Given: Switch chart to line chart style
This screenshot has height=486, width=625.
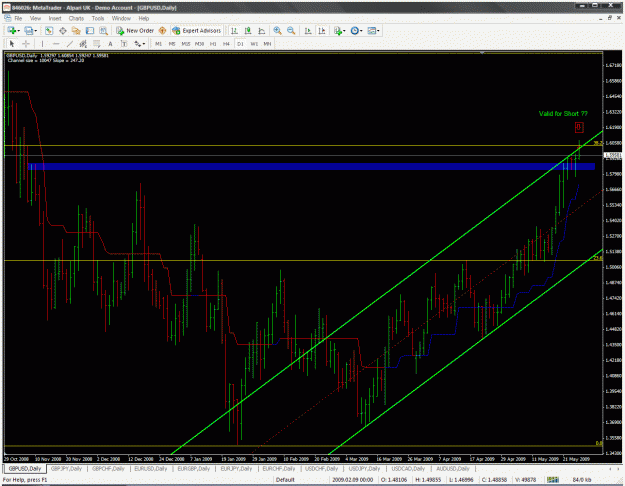Looking at the screenshot, I should click(261, 31).
